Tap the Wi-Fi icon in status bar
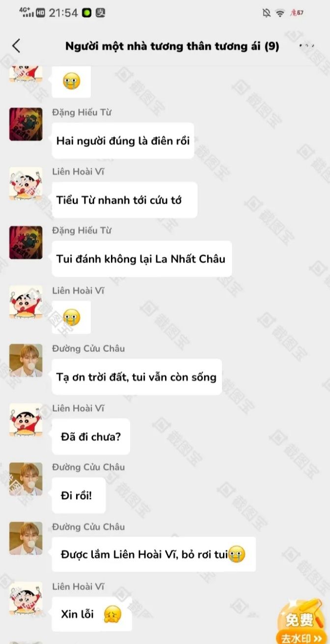 (x=280, y=13)
